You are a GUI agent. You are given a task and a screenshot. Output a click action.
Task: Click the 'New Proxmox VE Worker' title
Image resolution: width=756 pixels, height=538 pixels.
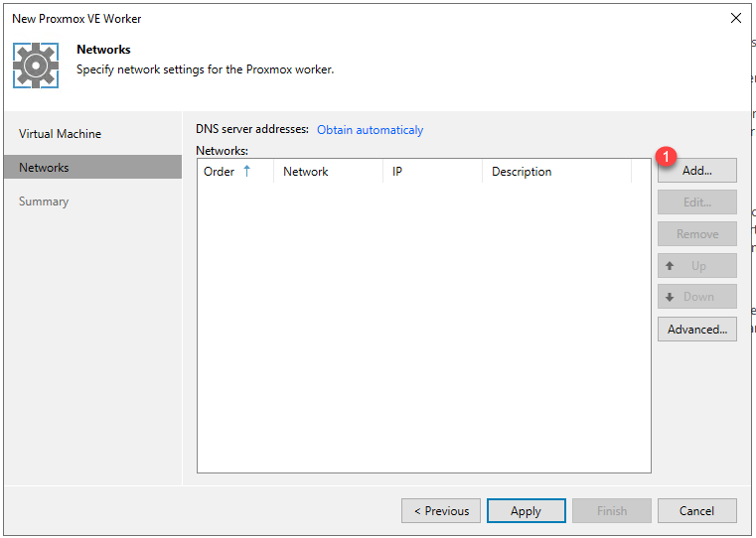pyautogui.click(x=76, y=19)
